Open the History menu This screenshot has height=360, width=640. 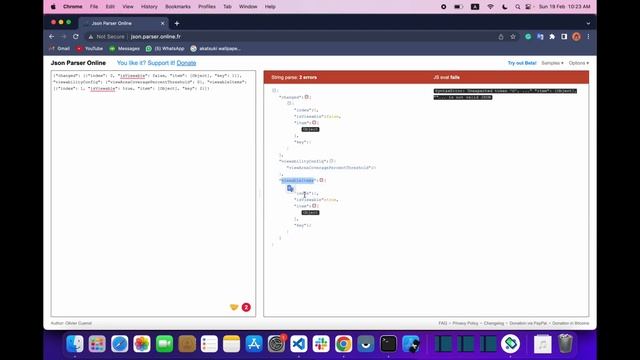pyautogui.click(x=149, y=7)
